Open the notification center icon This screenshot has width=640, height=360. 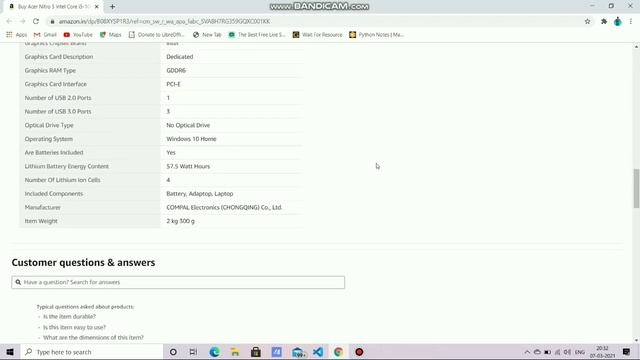pyautogui.click(x=626, y=352)
